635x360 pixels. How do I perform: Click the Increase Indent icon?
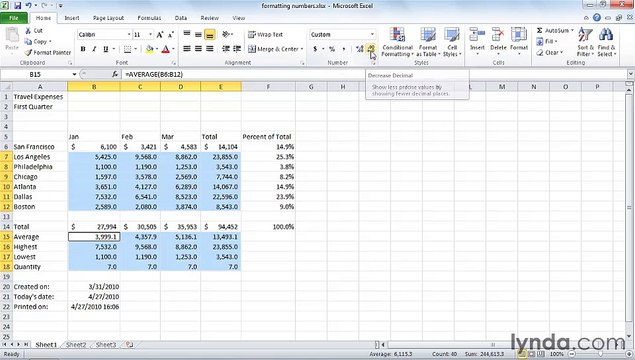click(x=237, y=49)
